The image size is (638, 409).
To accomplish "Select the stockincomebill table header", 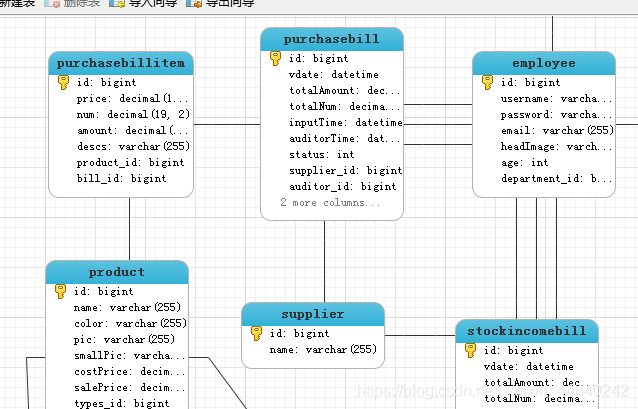I will pyautogui.click(x=527, y=331).
